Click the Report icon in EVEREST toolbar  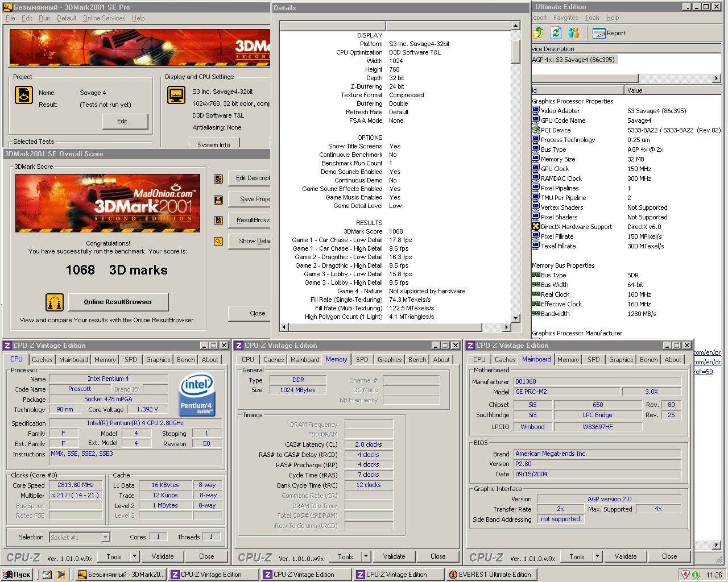click(599, 33)
